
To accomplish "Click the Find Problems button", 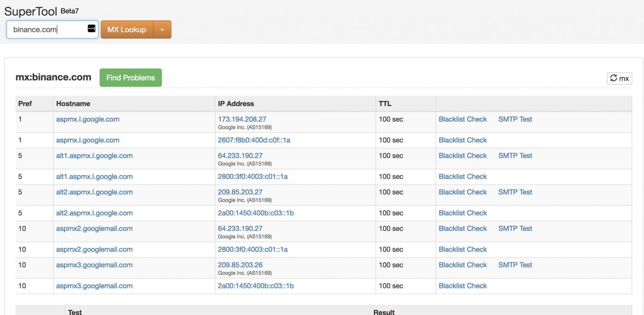I will point(130,78).
